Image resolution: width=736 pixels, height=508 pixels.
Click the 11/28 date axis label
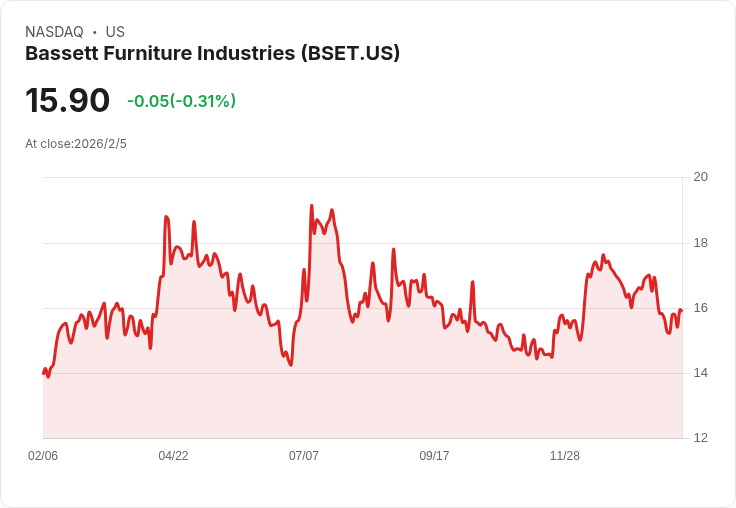(x=565, y=455)
